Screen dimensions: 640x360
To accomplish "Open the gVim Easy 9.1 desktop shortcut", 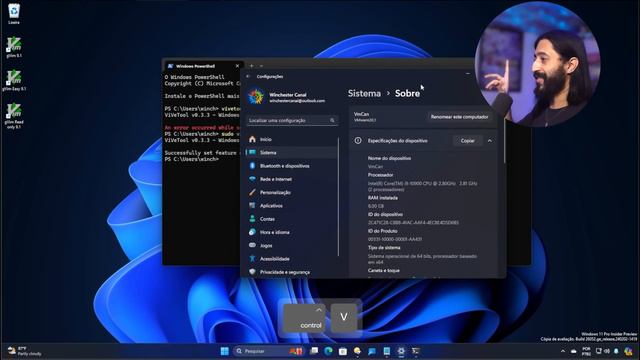I will tap(14, 80).
